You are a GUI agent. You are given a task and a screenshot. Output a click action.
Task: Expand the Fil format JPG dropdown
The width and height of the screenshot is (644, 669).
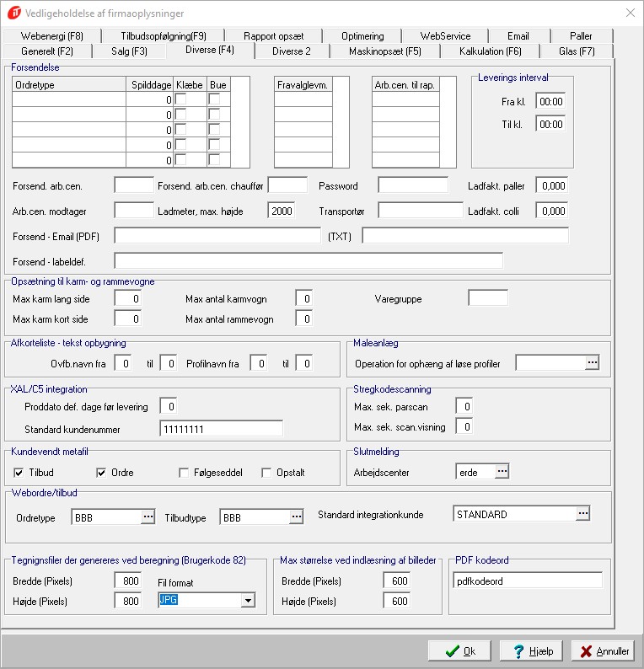[x=248, y=601]
